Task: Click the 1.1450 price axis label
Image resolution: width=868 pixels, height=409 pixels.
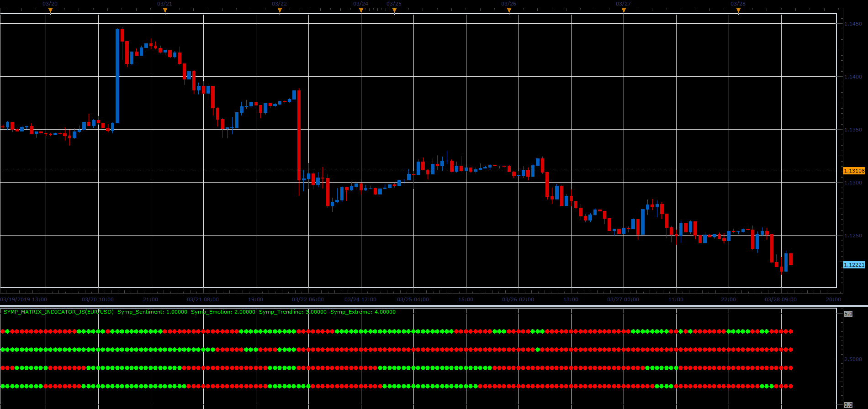Action: click(853, 24)
